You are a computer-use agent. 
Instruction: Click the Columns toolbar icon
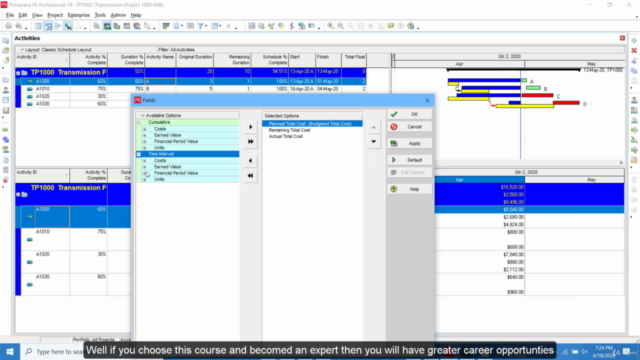177,26
